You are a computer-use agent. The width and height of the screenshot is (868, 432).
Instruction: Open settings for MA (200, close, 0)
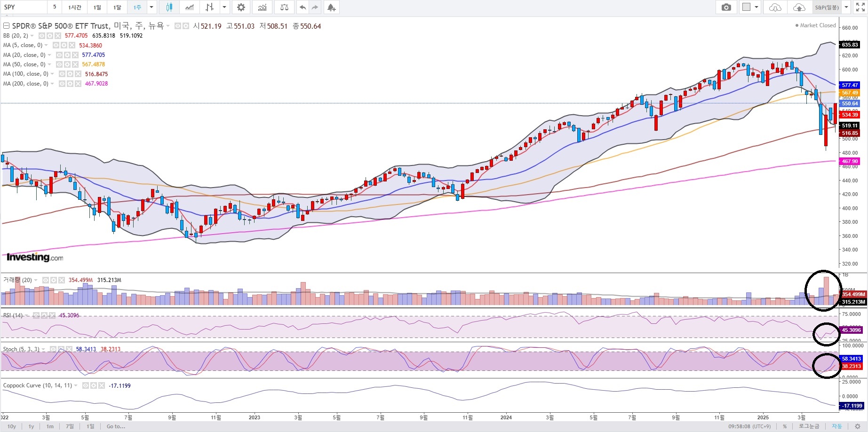click(70, 84)
